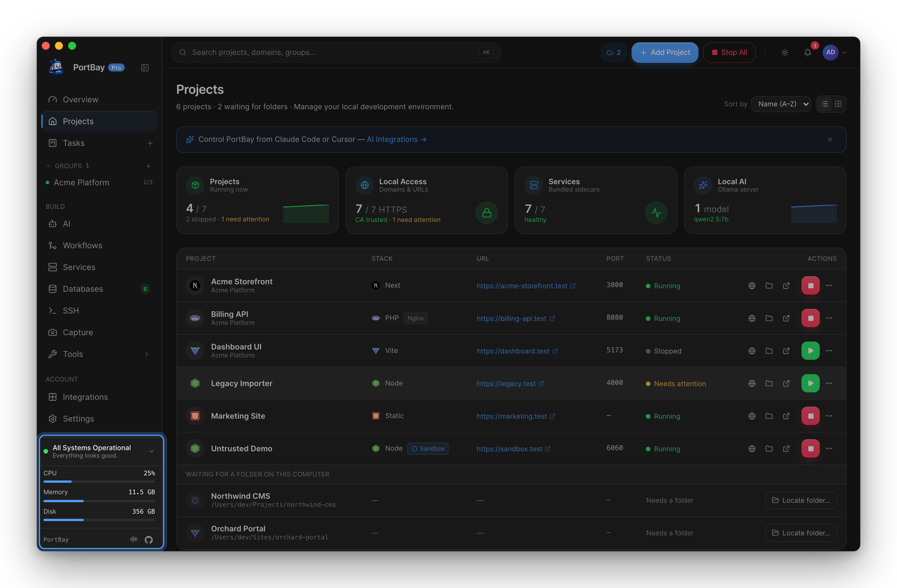The image size is (897, 588).
Task: Open the Databases section
Action: point(99,289)
